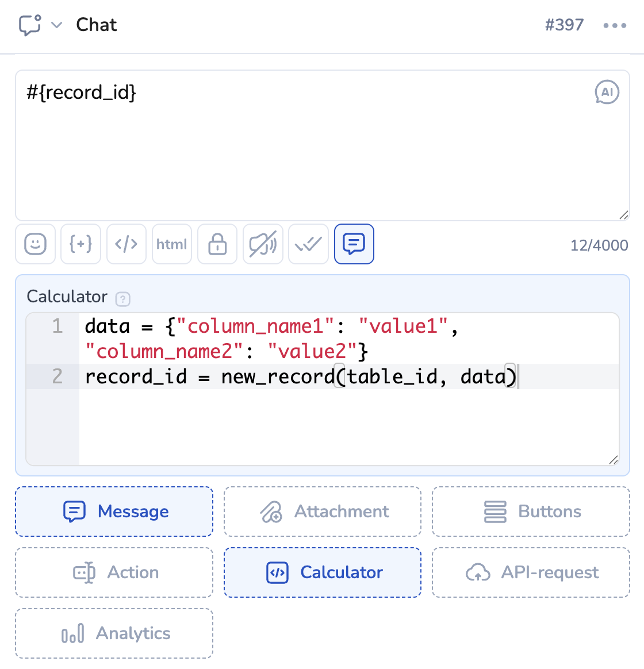Screen dimensions: 644x669
Task: Click the emoji picker icon
Action: click(x=36, y=244)
